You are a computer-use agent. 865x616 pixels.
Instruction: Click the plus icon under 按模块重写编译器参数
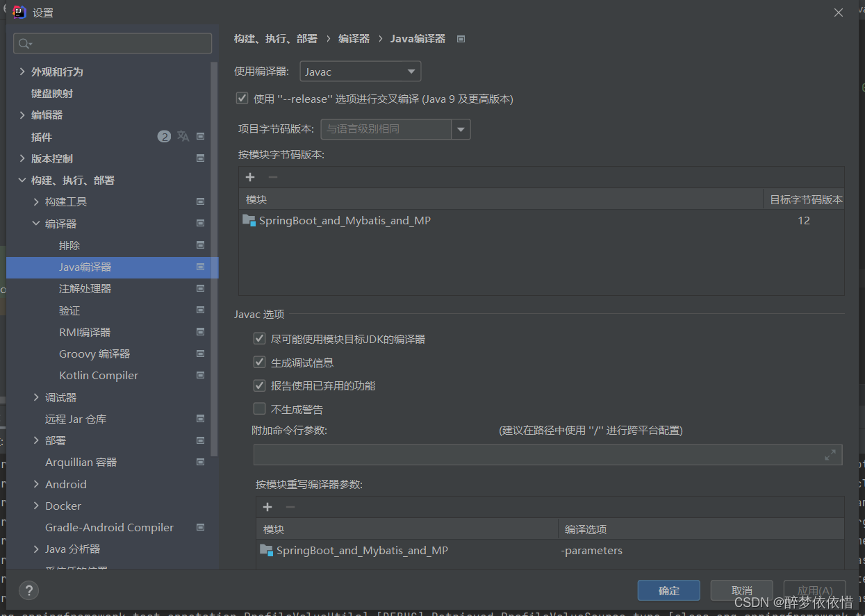267,507
